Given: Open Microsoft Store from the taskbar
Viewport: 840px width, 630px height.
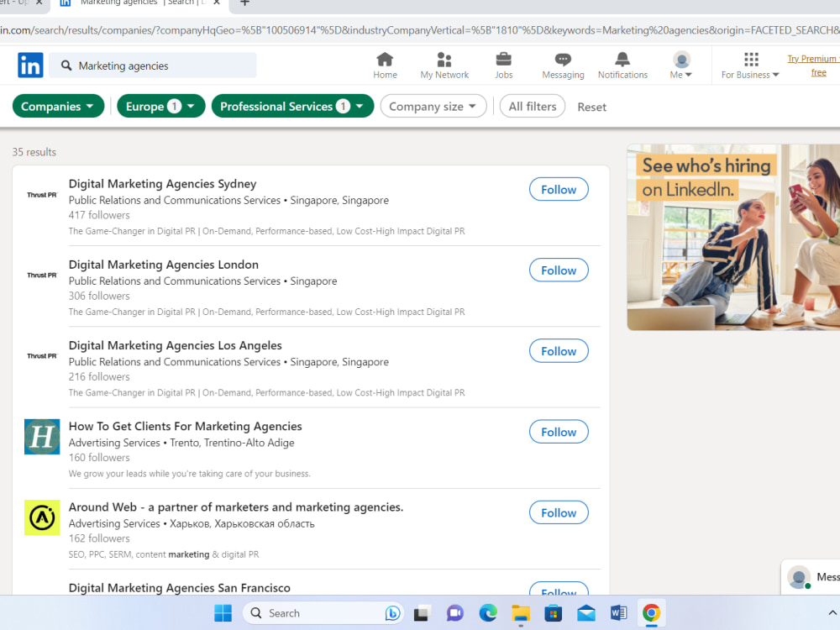Looking at the screenshot, I should 554,613.
